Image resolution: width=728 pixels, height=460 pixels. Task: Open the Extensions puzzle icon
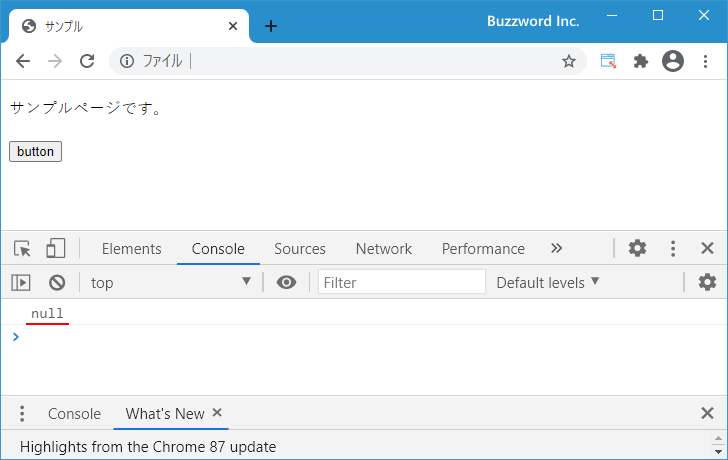[641, 61]
